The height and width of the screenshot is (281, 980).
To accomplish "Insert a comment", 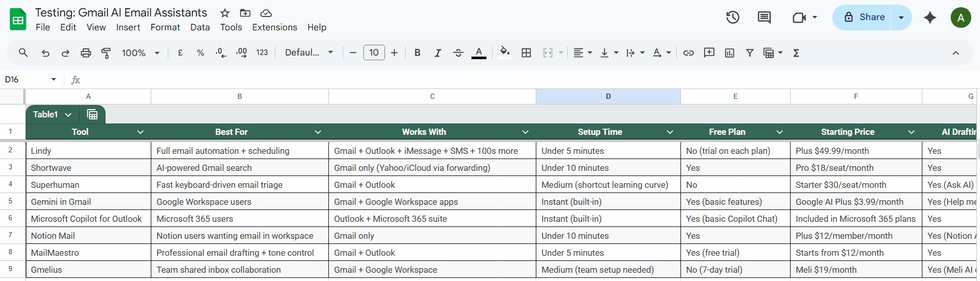I will click(709, 52).
